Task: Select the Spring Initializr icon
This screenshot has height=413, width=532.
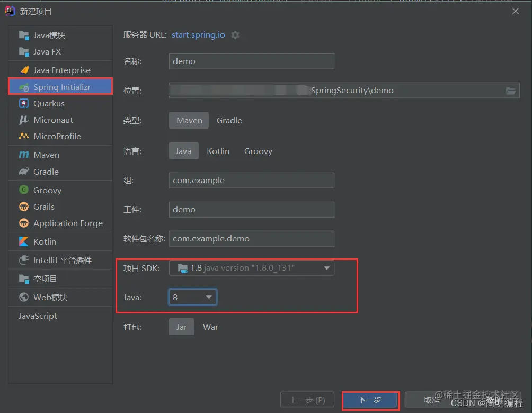Action: point(24,87)
